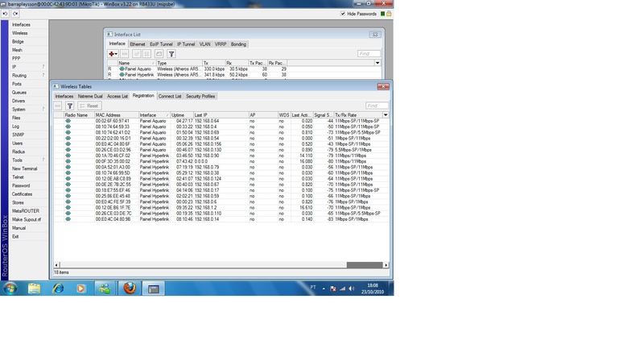Click Make Supout.rif in sidebar

point(27,219)
